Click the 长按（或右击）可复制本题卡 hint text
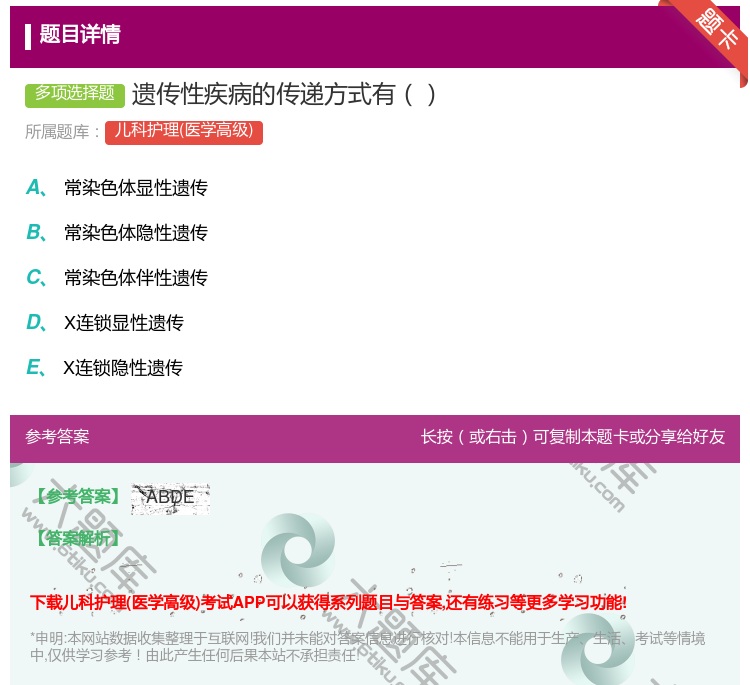 pos(573,436)
